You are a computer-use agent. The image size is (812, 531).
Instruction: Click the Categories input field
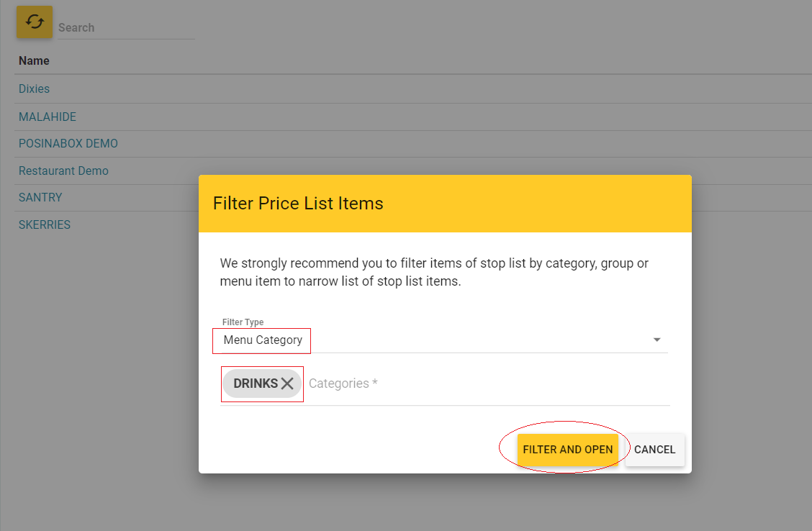[x=482, y=383]
